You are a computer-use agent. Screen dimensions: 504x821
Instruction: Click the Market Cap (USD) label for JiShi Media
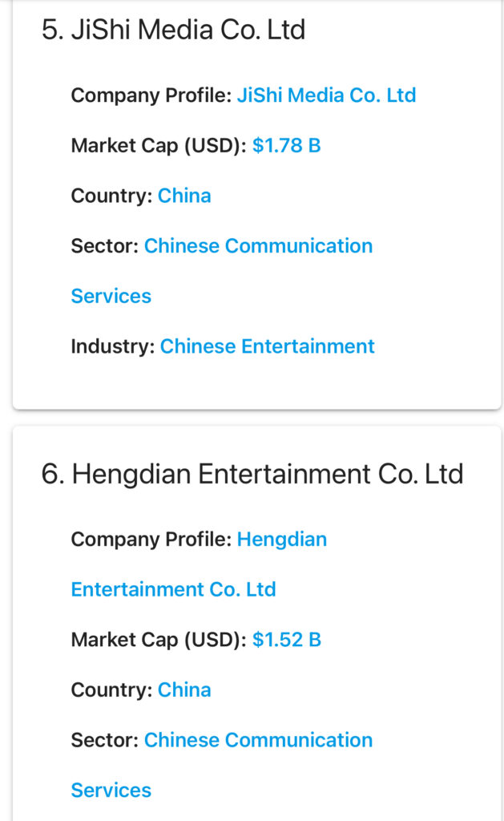159,146
